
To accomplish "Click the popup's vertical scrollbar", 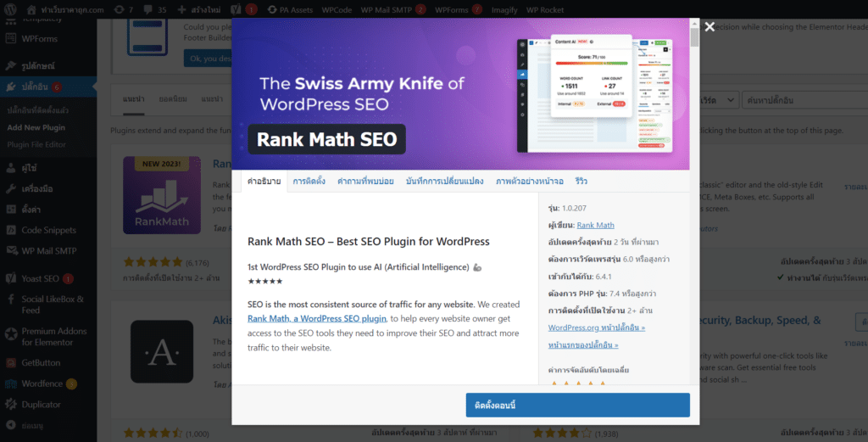I will [694, 36].
